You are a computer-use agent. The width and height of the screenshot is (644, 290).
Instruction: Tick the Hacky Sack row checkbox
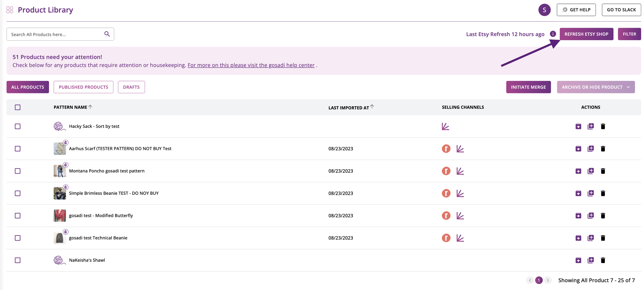click(18, 126)
